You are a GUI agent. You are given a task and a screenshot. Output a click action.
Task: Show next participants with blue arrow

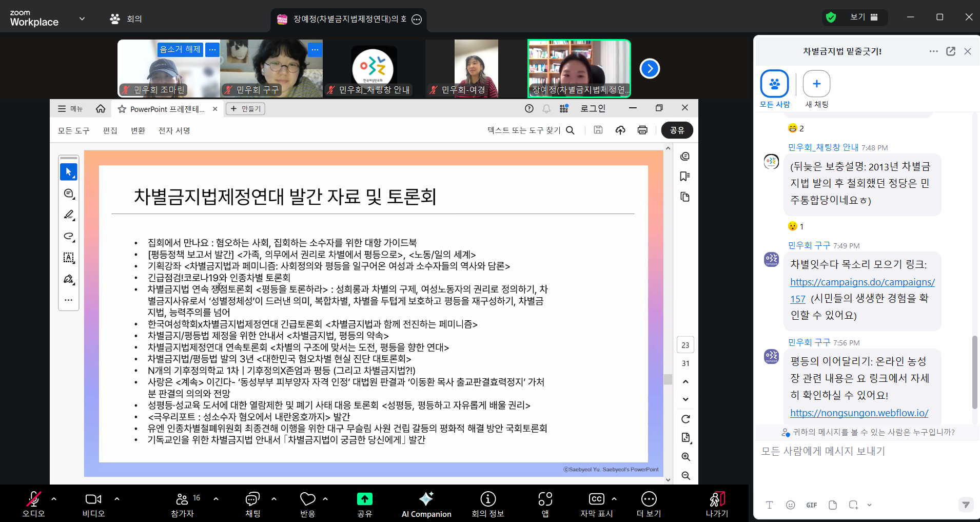point(650,69)
